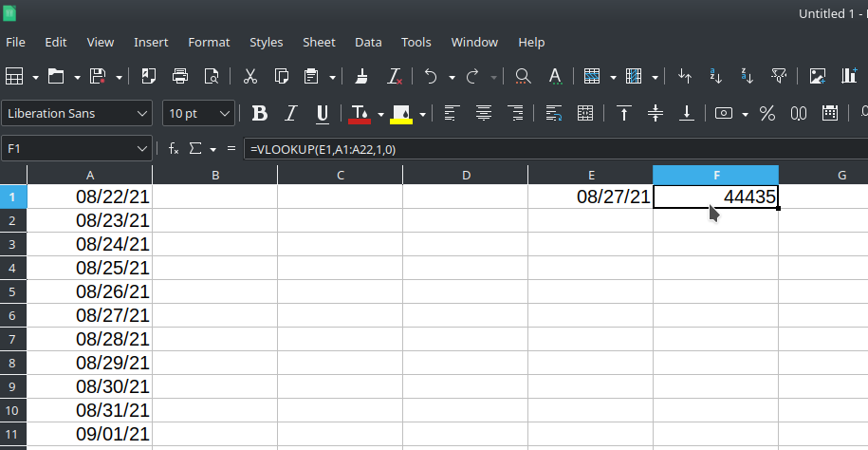
Task: Open the Paste options dropdown arrow
Action: 332,77
